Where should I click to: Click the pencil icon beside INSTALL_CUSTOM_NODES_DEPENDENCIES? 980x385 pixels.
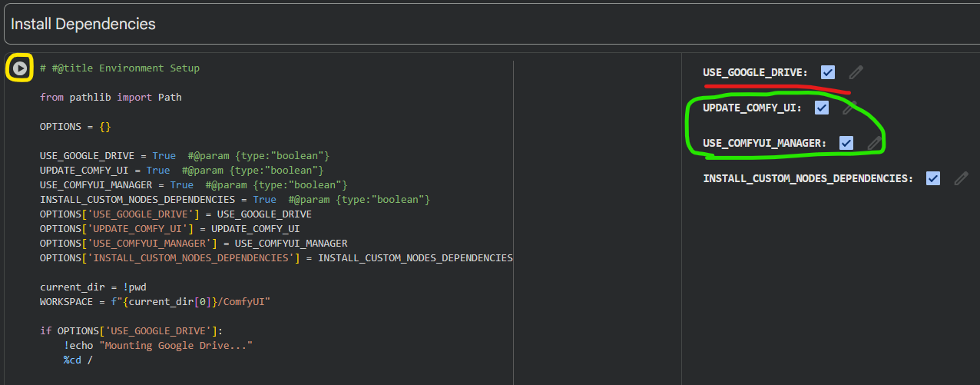click(x=961, y=178)
